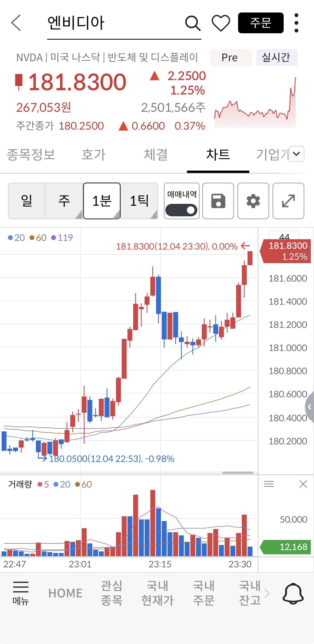This screenshot has width=314, height=644.
Task: Select the 일 daily chart period
Action: pos(27,201)
